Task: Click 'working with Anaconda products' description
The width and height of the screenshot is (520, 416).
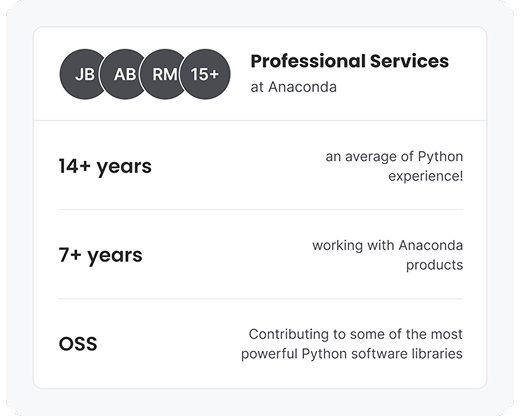Action: click(x=388, y=255)
